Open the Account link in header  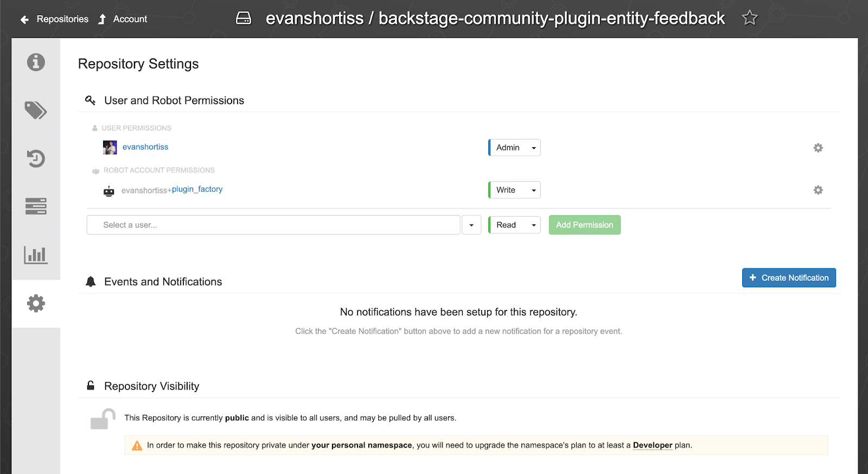(x=130, y=19)
